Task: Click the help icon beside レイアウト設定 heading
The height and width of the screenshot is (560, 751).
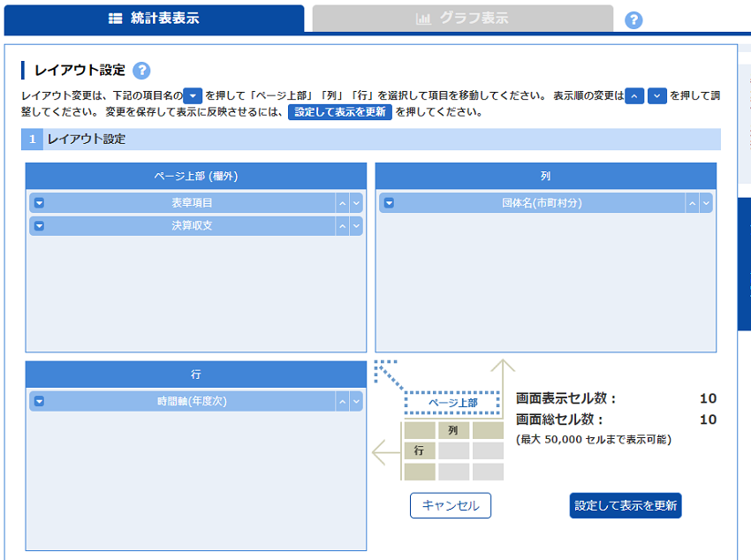Action: (141, 71)
